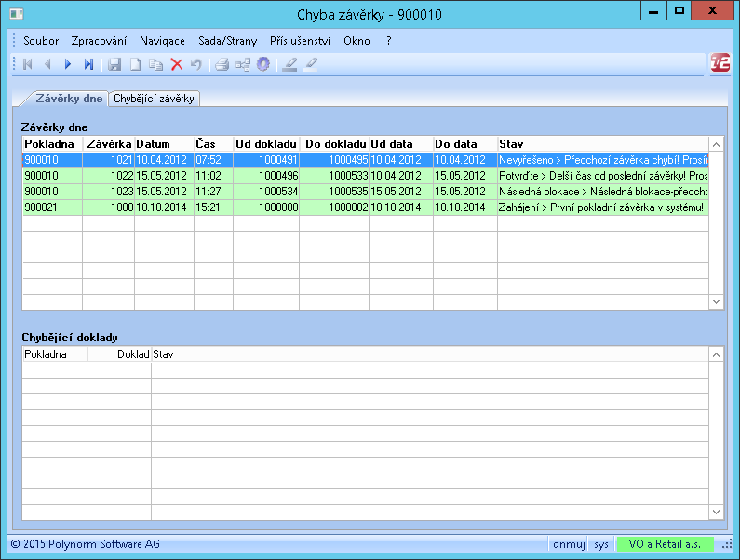Open the Zpracování menu

[99, 41]
